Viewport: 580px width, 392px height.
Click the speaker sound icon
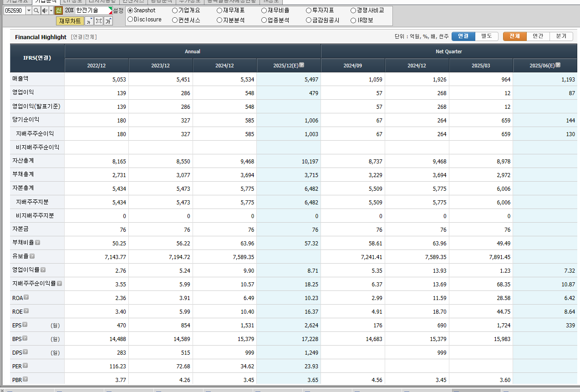44,10
